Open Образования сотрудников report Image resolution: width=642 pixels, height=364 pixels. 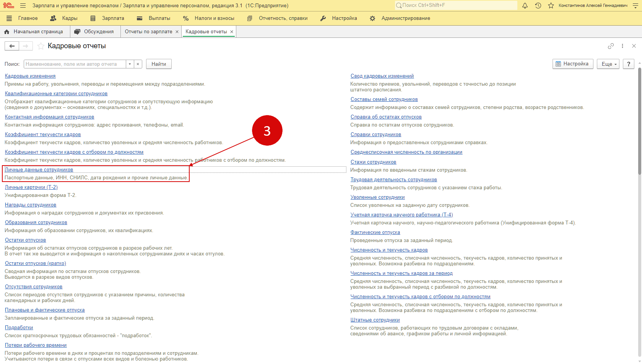point(36,223)
